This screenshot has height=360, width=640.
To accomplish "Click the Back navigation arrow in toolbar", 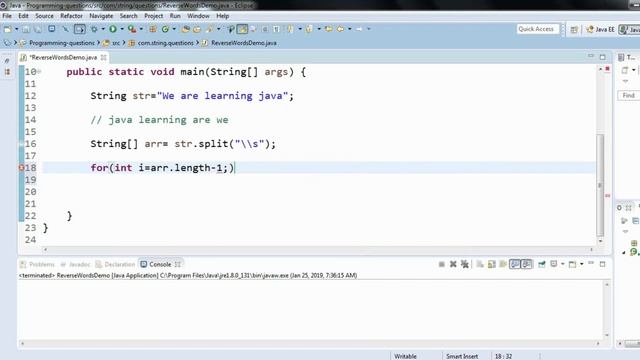I will point(340,29).
